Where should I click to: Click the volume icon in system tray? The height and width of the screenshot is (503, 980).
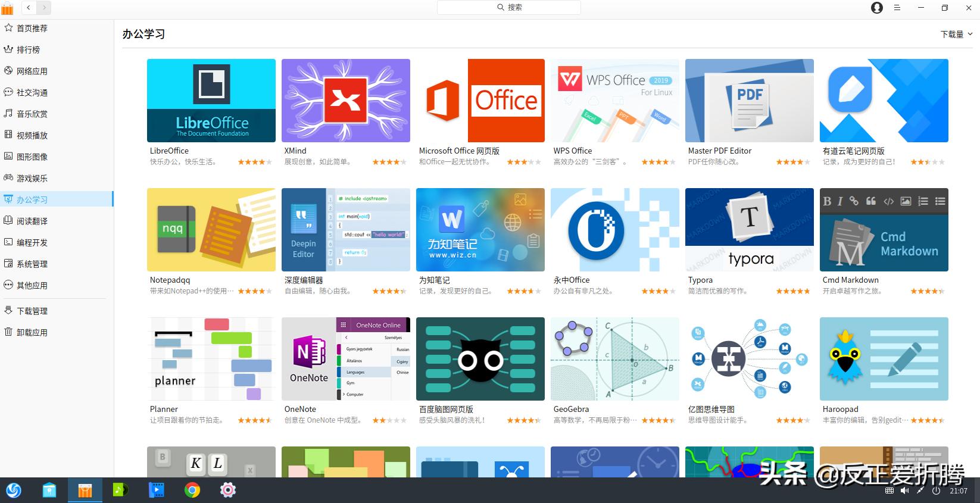coord(904,490)
